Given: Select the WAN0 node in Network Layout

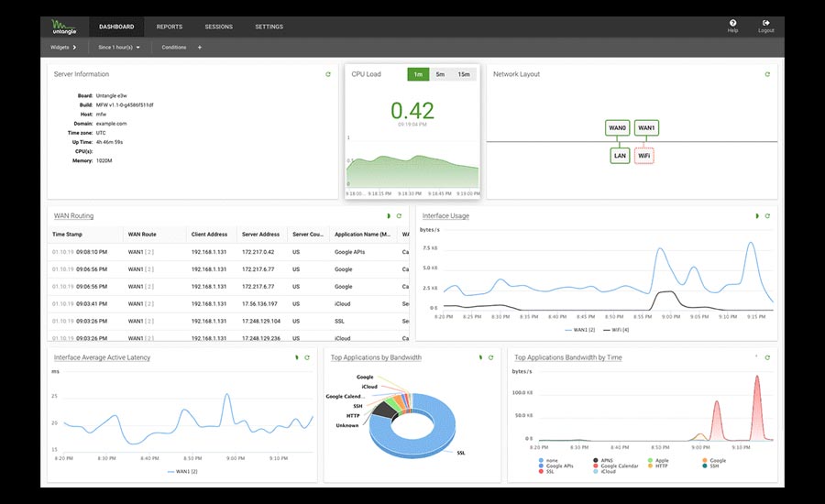Looking at the screenshot, I should point(618,128).
